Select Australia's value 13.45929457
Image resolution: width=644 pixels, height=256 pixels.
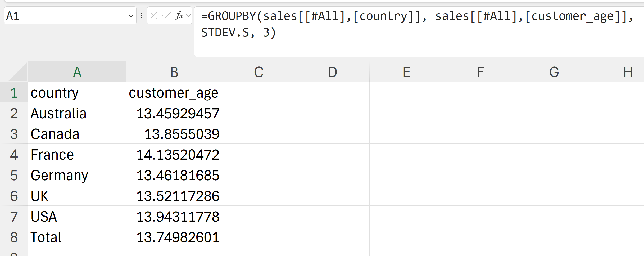pyautogui.click(x=174, y=113)
